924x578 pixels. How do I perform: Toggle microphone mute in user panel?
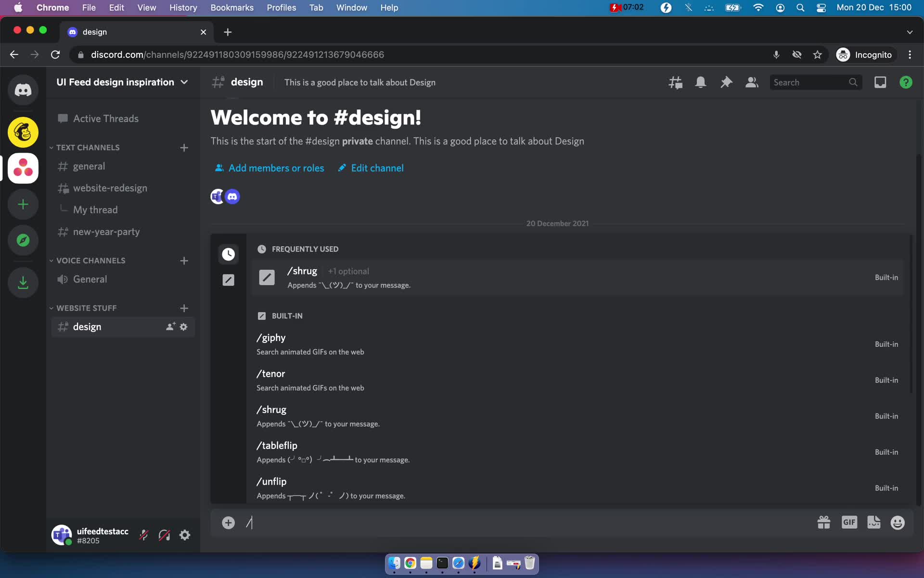pyautogui.click(x=143, y=535)
